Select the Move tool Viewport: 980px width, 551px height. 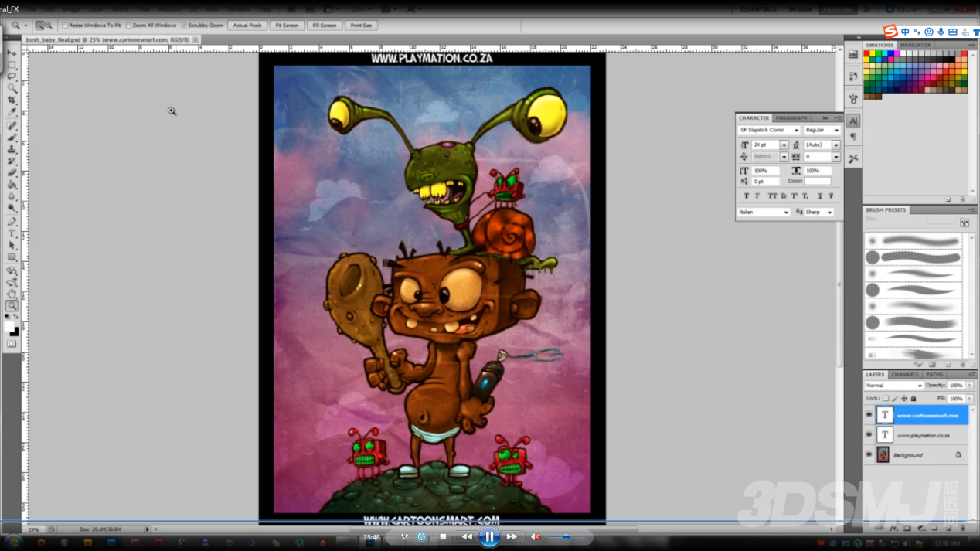click(12, 53)
